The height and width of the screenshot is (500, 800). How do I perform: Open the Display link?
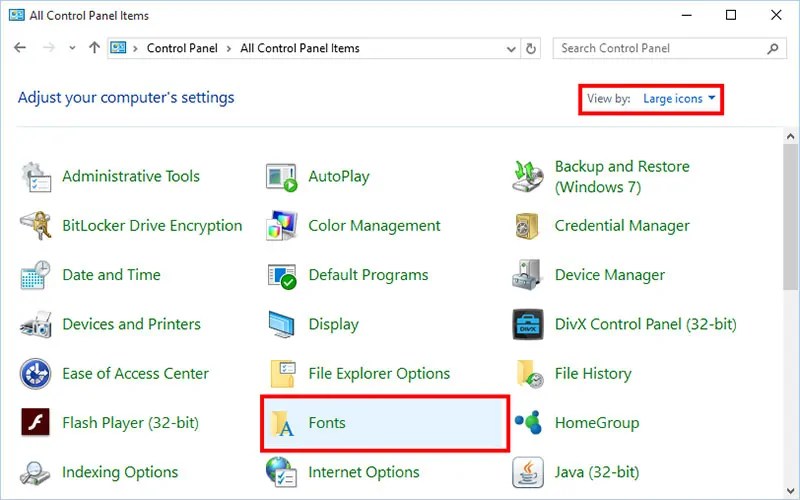pyautogui.click(x=334, y=324)
